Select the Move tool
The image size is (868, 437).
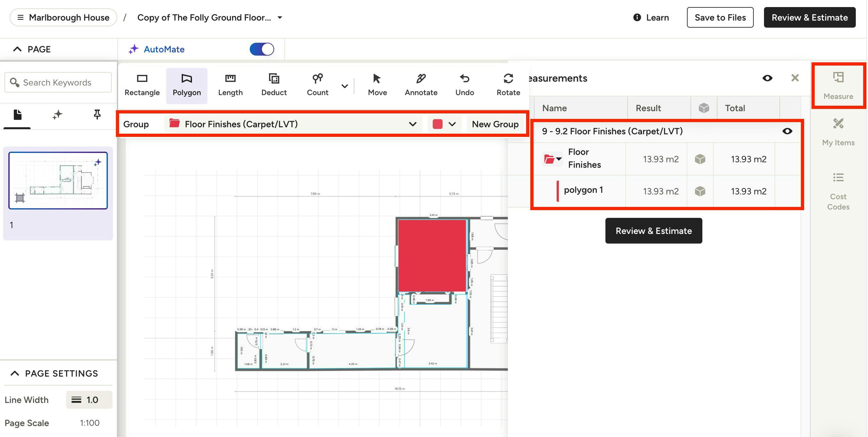click(x=378, y=85)
